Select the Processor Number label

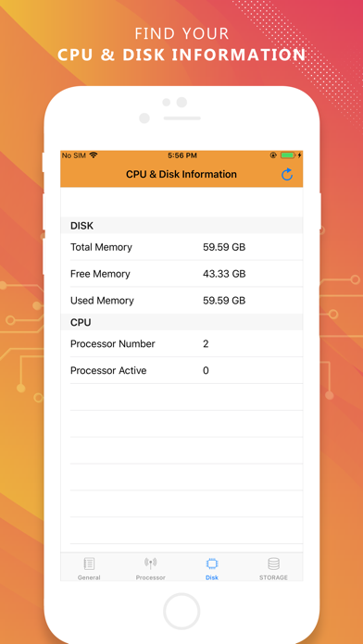click(113, 344)
